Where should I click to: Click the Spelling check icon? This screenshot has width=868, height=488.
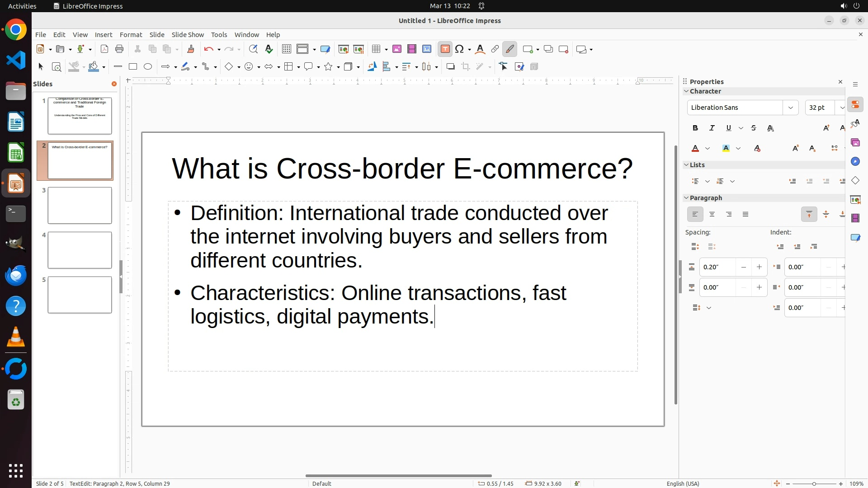click(x=269, y=49)
